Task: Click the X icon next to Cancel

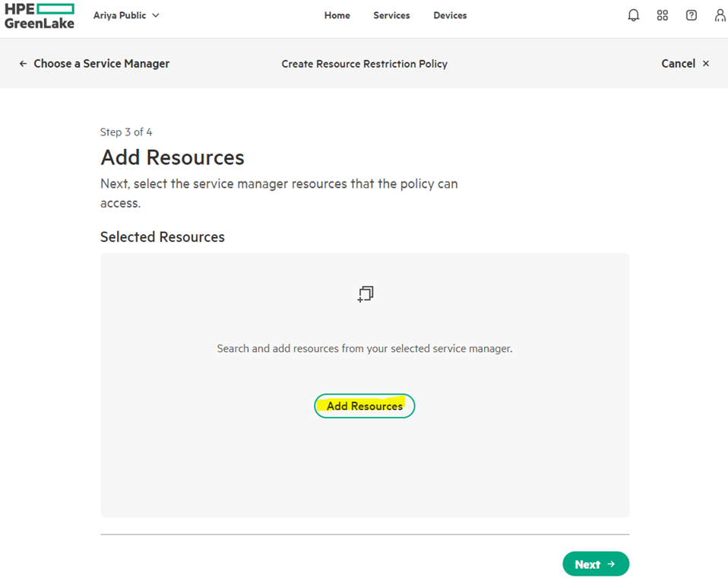Action: [706, 64]
